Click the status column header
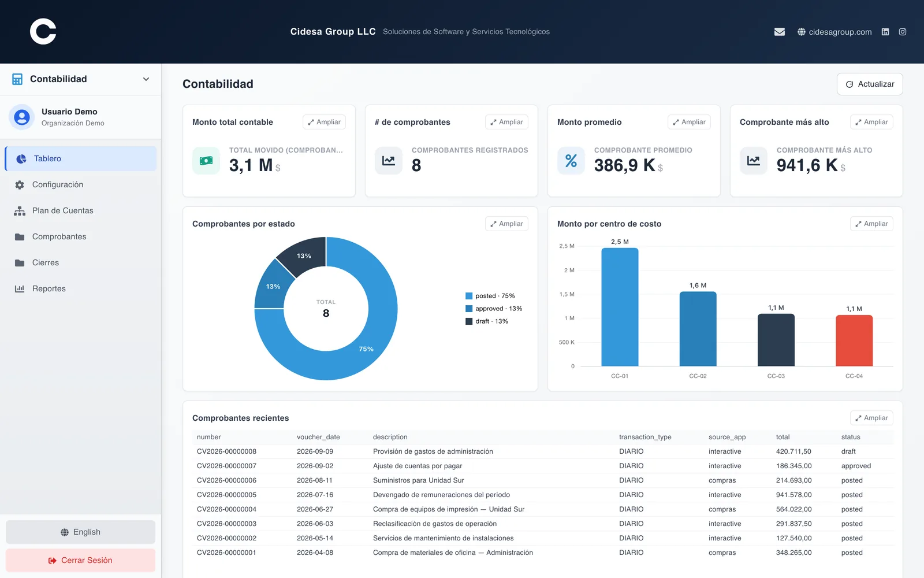Image resolution: width=924 pixels, height=578 pixels. point(851,437)
